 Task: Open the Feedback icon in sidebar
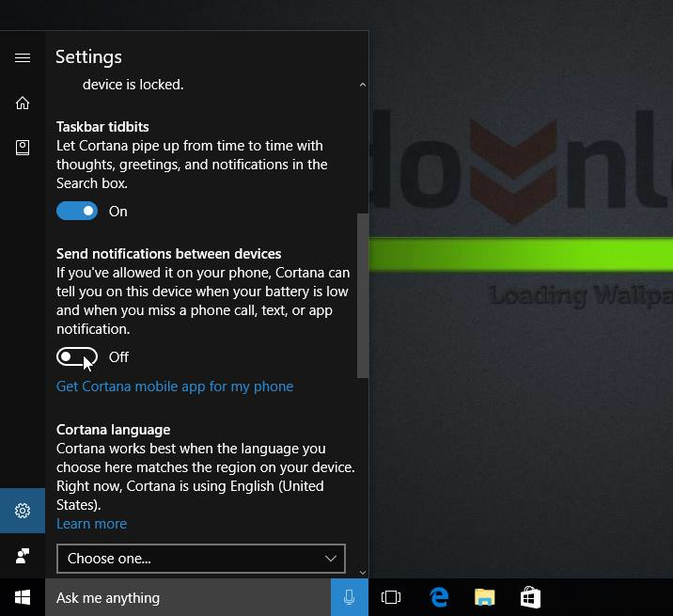click(x=23, y=556)
